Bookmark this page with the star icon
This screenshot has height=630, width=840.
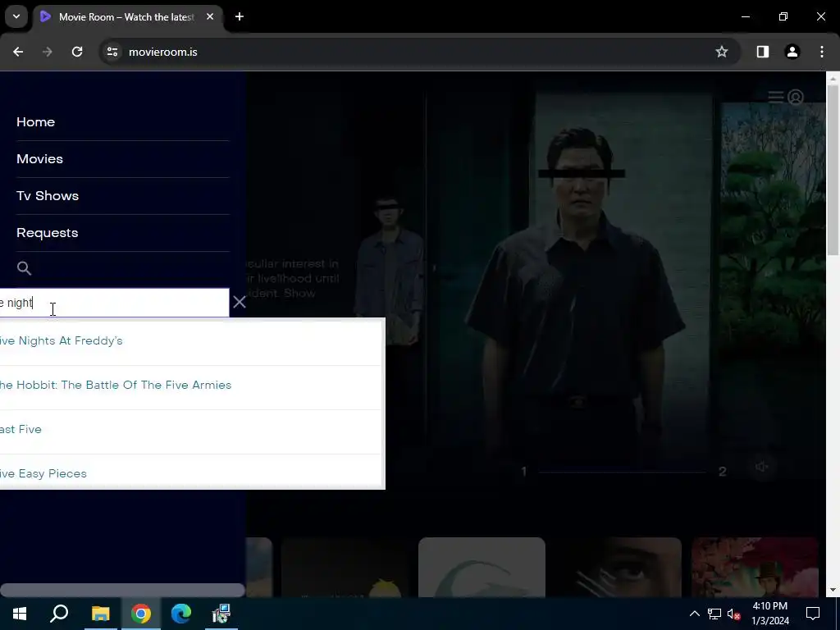pos(722,52)
